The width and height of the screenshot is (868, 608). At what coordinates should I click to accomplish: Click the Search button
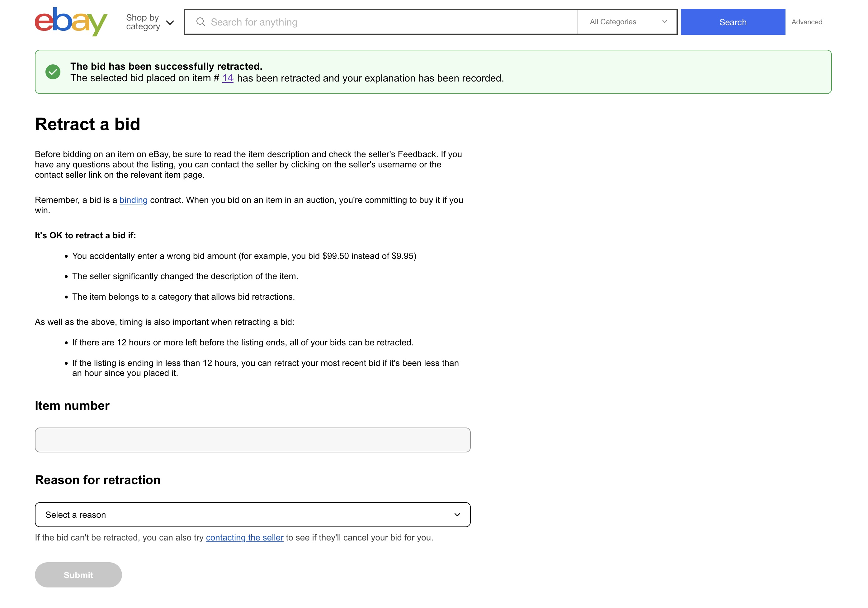click(x=734, y=22)
